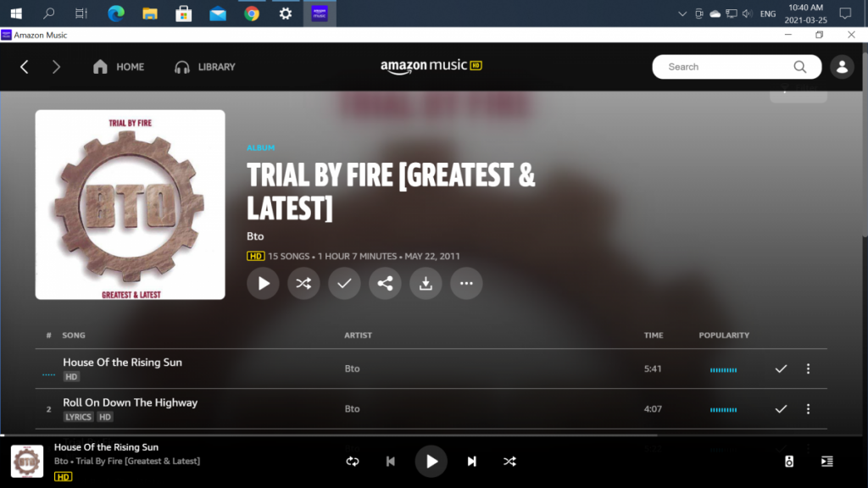Open Windows Start menu

pyautogui.click(x=16, y=14)
